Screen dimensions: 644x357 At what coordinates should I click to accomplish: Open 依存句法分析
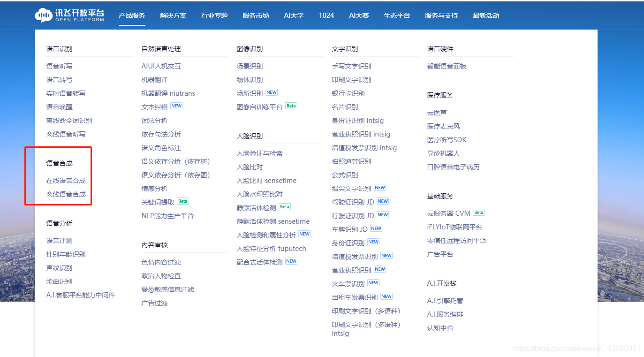click(x=161, y=134)
